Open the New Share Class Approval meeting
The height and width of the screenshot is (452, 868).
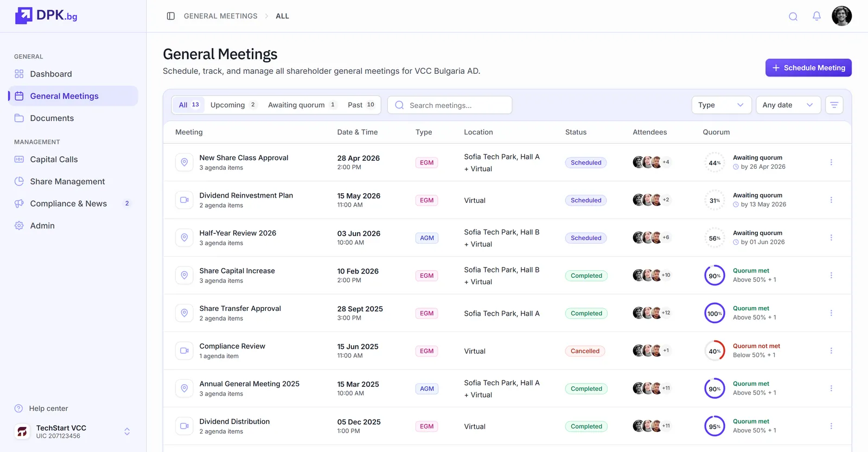[244, 158]
